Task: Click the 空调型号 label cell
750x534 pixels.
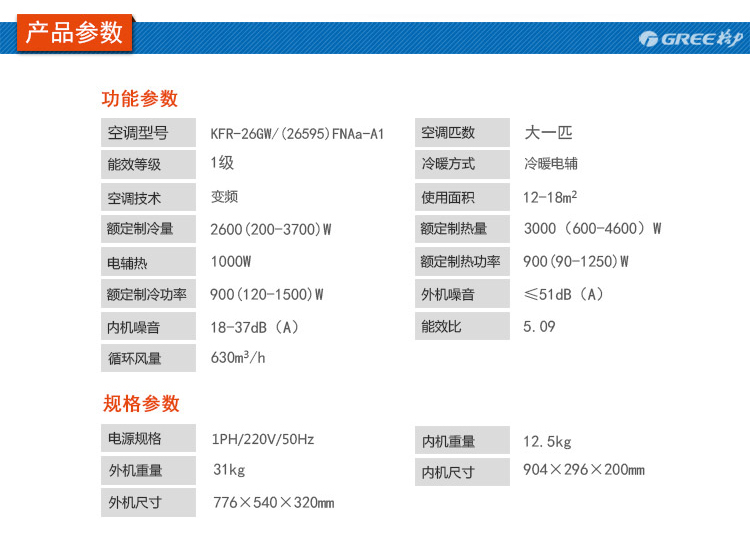Action: coord(148,133)
